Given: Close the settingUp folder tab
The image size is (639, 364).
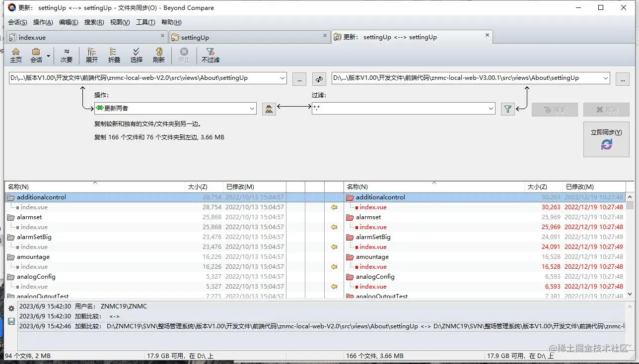Looking at the screenshot, I should click(x=325, y=35).
